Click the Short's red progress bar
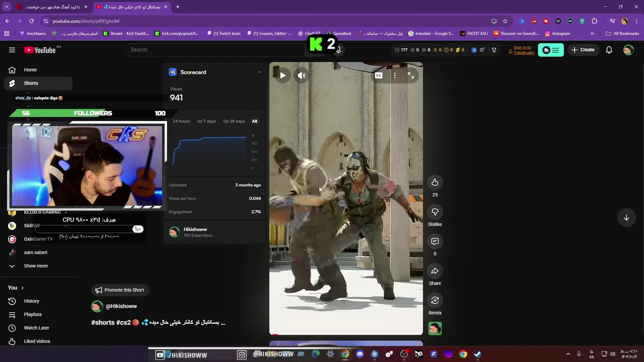Viewport: 644px width, 362px height. point(275,334)
